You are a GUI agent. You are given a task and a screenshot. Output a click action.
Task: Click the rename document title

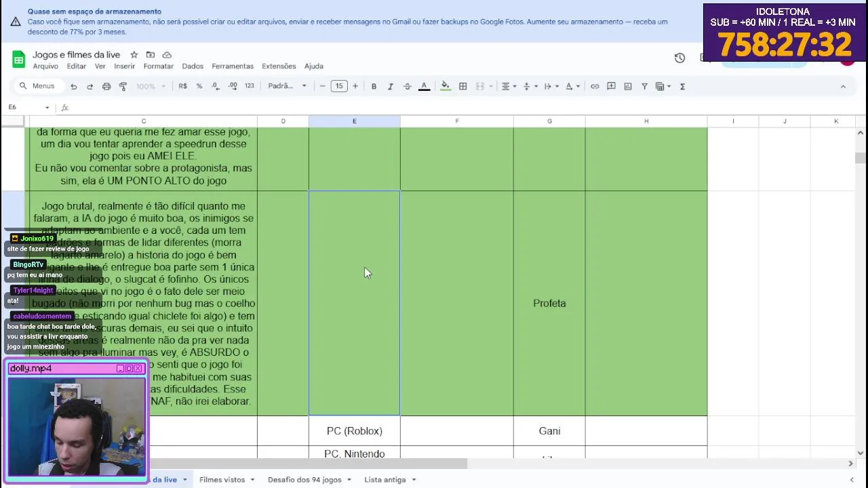tap(76, 54)
